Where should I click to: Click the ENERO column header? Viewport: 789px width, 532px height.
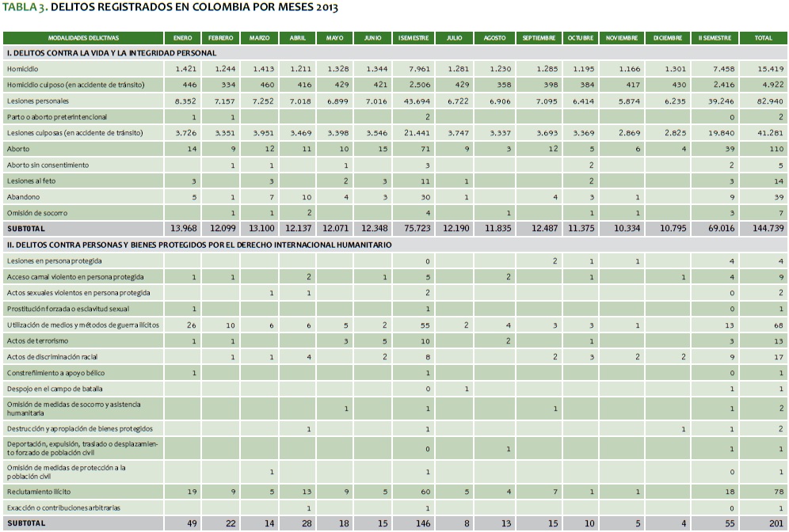point(182,38)
